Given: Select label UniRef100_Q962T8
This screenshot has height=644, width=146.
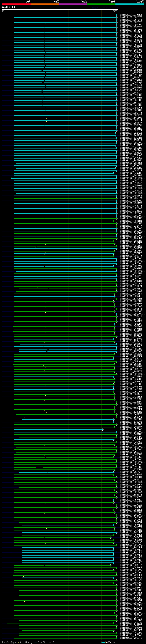Looking at the screenshot, I should coord(131,638).
